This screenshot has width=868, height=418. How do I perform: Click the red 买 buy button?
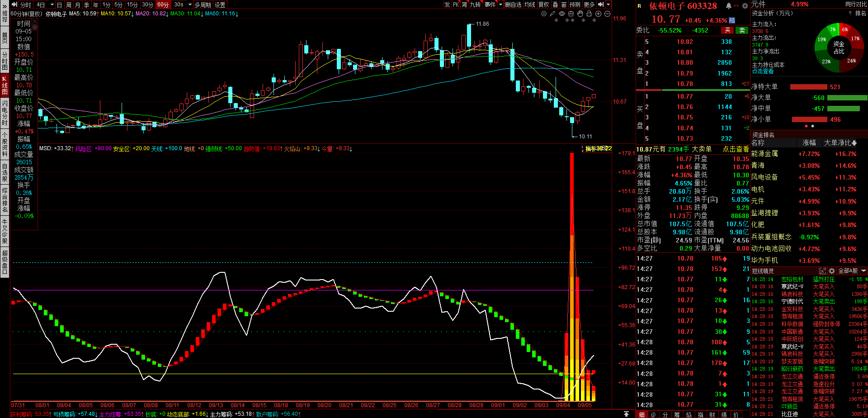click(x=727, y=30)
